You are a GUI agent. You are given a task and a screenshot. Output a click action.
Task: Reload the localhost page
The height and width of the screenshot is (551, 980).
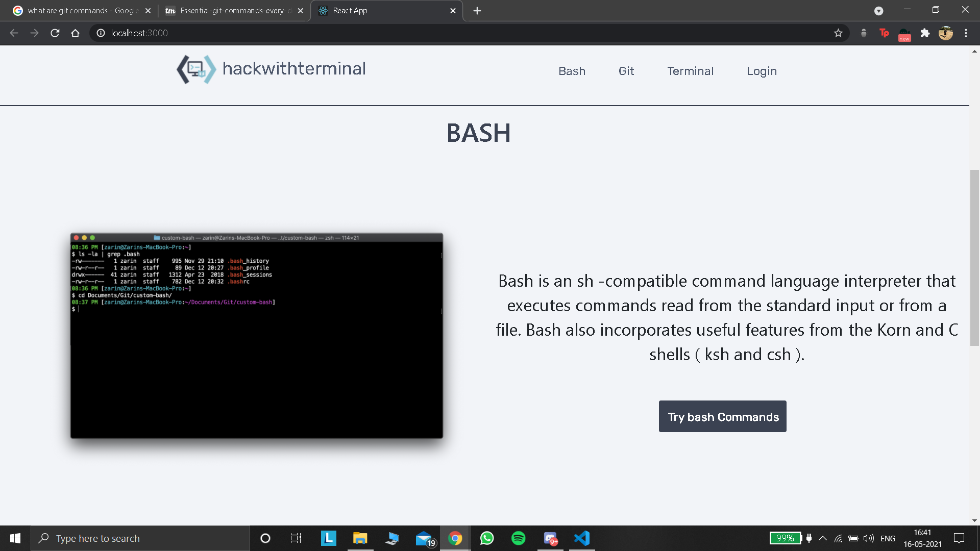pyautogui.click(x=55, y=33)
